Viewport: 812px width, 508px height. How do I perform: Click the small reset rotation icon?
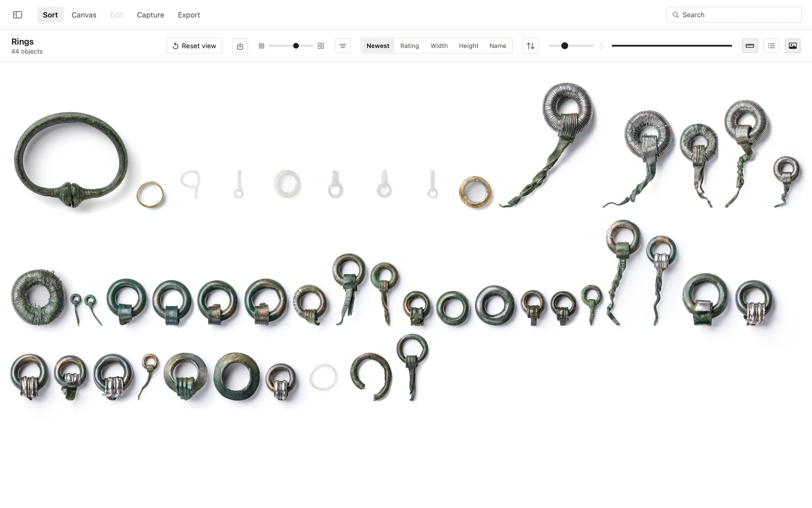pyautogui.click(x=601, y=46)
